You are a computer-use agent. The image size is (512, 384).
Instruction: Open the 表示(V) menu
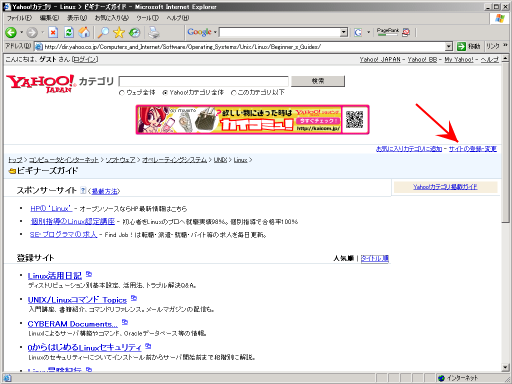coord(77,18)
